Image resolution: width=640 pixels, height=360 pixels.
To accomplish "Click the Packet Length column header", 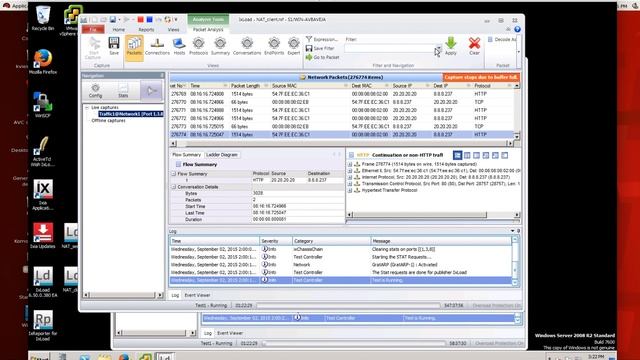I will click(249, 86).
